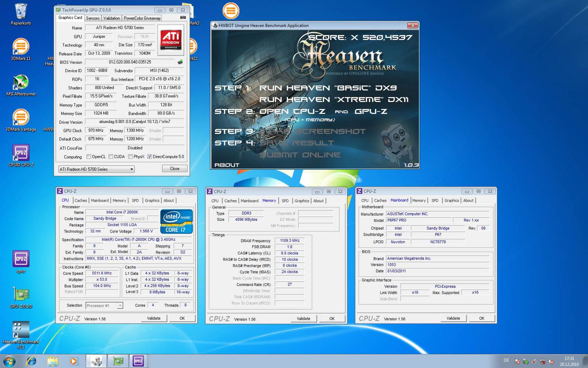Open Windows Media Player from taskbar

(74, 361)
